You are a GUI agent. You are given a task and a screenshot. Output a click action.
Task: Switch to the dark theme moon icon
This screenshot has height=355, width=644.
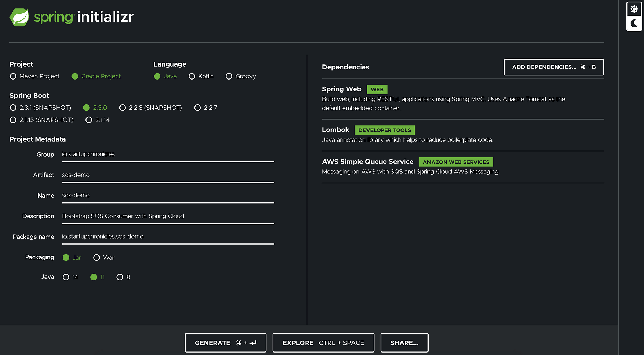(634, 23)
